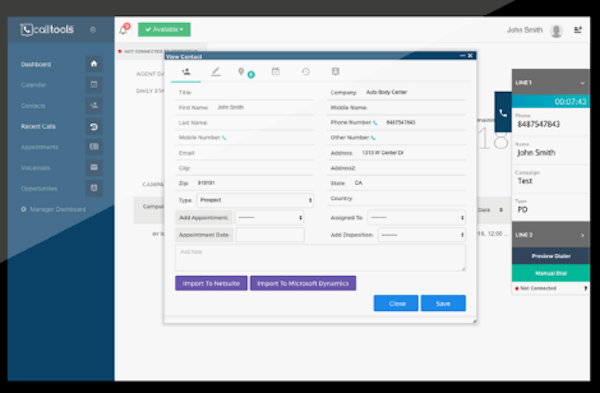Image resolution: width=600 pixels, height=393 pixels.
Task: Dial using Phone Number phone icon
Action: coord(375,123)
